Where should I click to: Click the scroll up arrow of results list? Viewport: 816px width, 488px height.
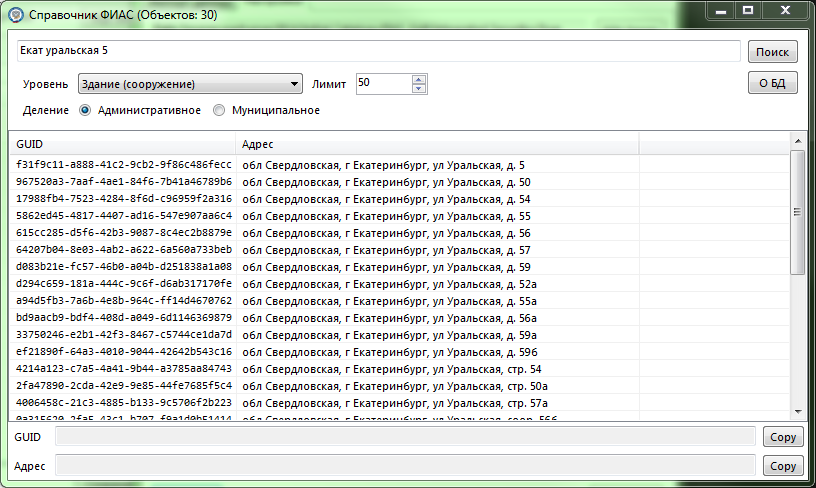point(797,141)
